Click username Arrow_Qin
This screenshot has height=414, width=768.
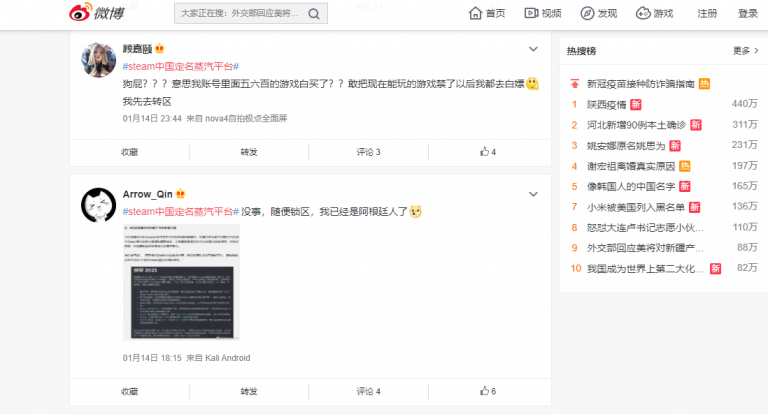pyautogui.click(x=147, y=194)
